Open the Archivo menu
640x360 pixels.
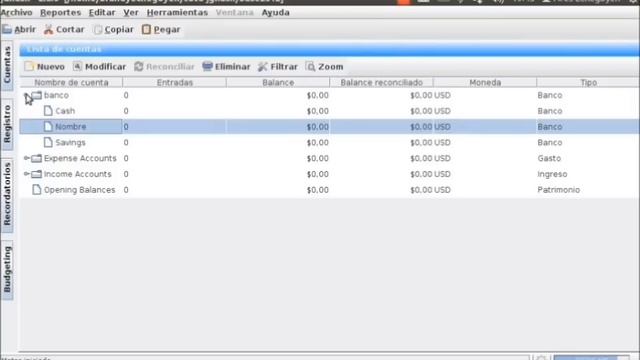point(16,13)
